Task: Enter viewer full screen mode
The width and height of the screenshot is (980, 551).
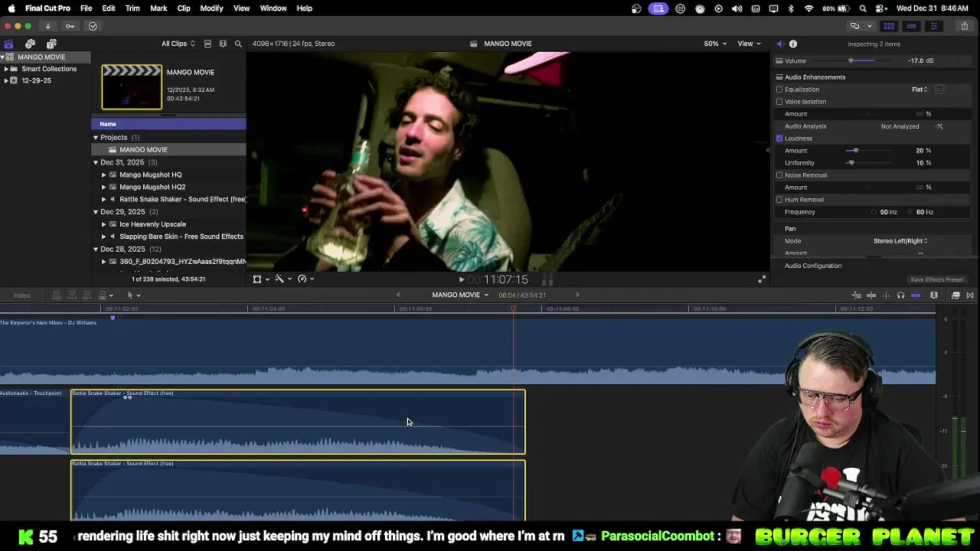Action: 762,279
